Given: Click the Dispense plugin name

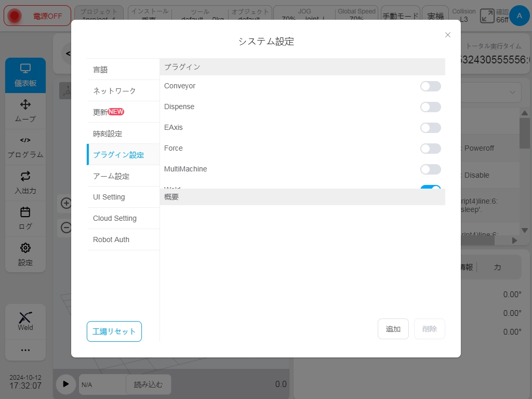Looking at the screenshot, I should point(179,107).
